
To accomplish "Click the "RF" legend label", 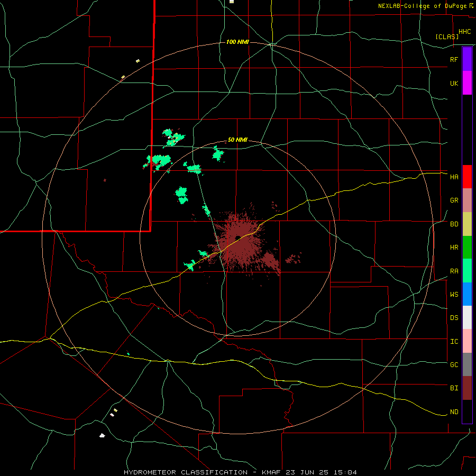I will [x=454, y=59].
